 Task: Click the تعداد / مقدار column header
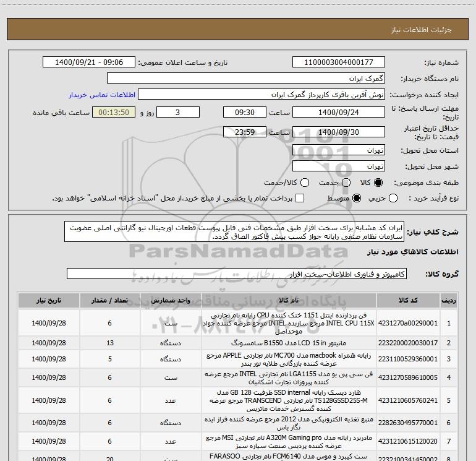click(109, 300)
